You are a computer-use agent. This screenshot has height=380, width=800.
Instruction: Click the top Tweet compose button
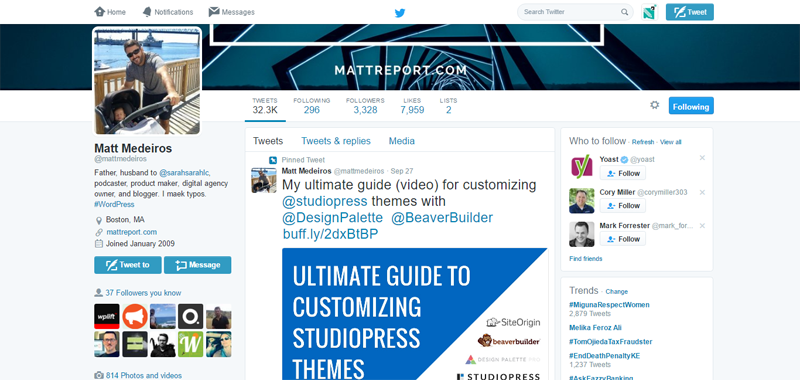click(x=690, y=12)
